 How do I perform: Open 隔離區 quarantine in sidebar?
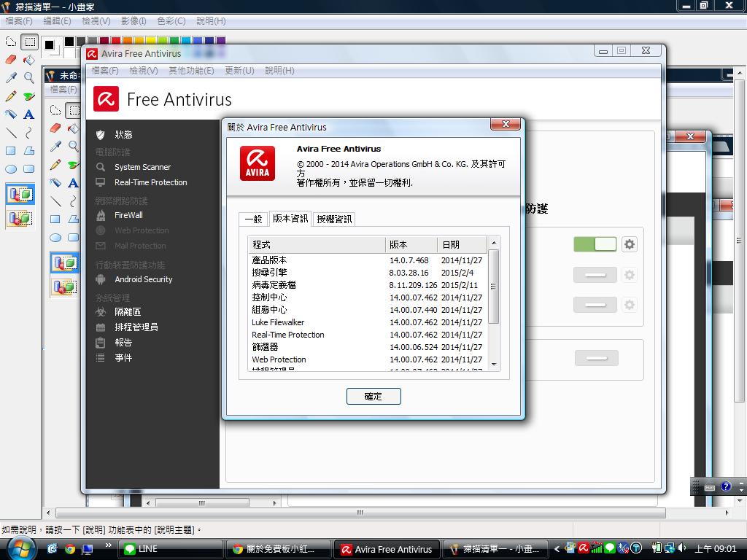click(127, 312)
